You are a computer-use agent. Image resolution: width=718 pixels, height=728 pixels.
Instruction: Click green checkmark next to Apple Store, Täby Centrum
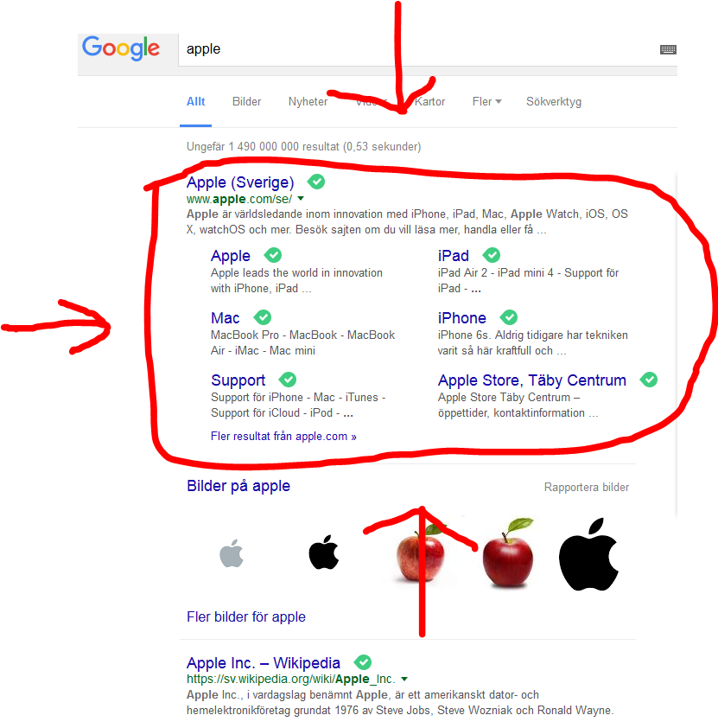pos(648,380)
